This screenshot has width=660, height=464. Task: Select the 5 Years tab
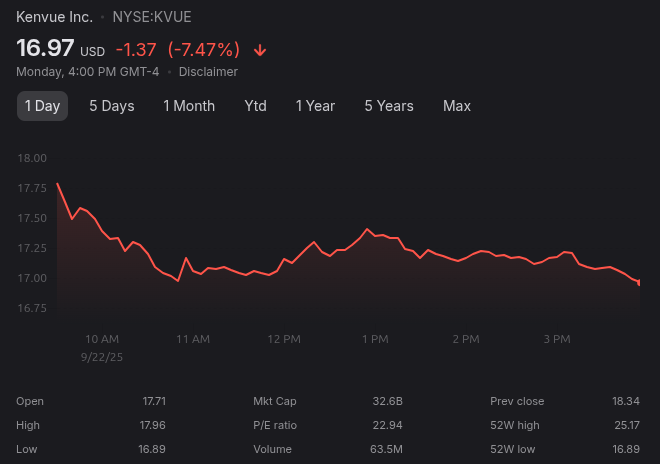point(389,106)
